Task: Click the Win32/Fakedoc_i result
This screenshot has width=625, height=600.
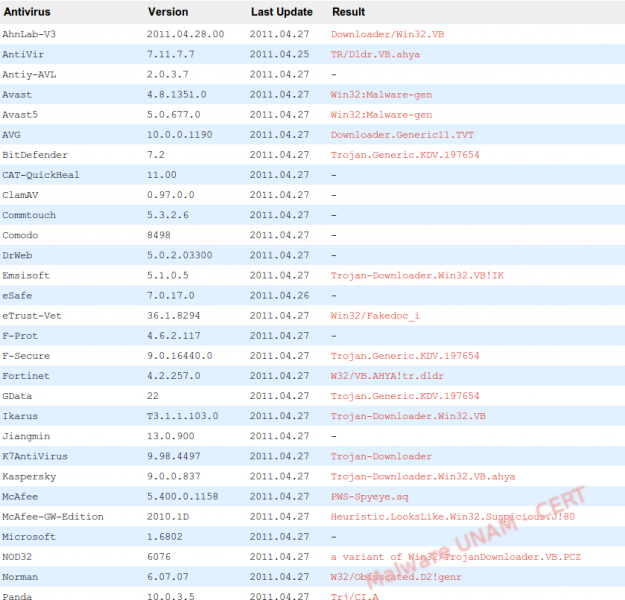Action: tap(375, 316)
